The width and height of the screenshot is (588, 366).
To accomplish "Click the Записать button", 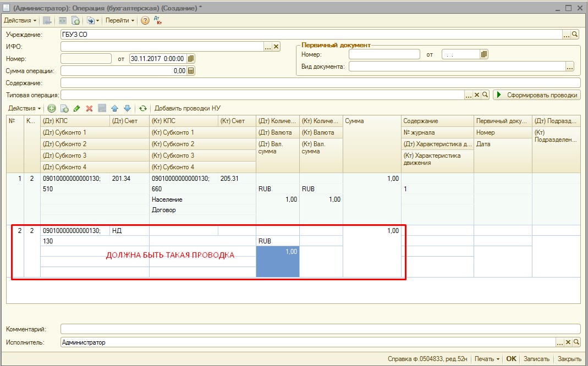I will point(536,359).
